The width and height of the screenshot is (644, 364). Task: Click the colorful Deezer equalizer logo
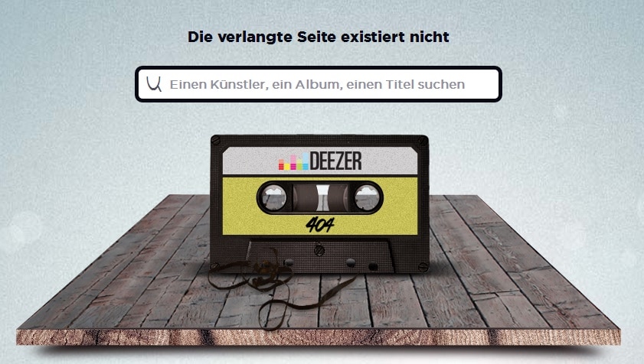[293, 161]
